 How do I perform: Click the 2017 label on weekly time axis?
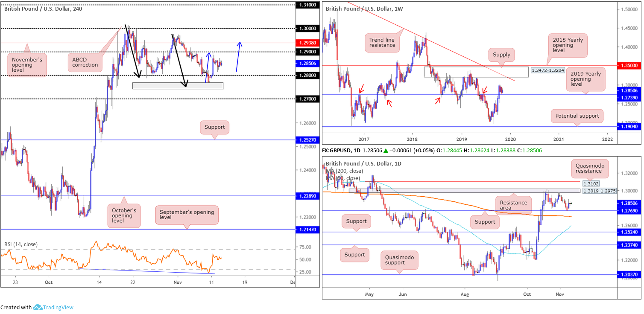pyautogui.click(x=364, y=140)
